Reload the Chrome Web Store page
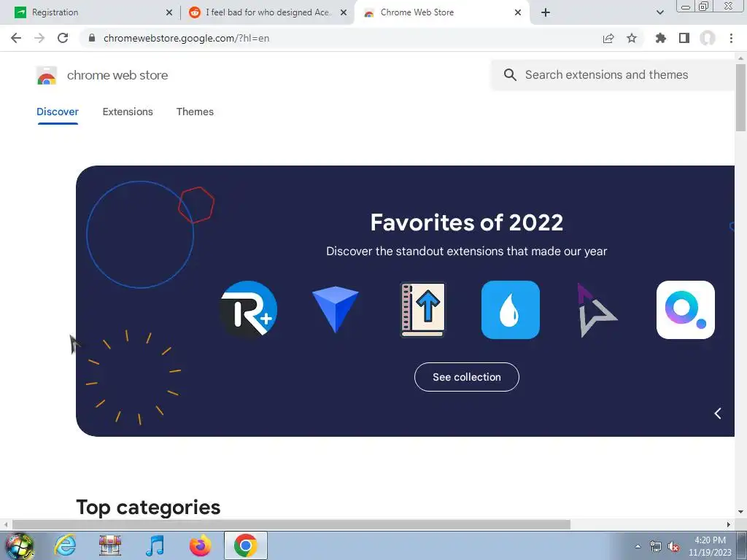The width and height of the screenshot is (747, 560). [63, 38]
